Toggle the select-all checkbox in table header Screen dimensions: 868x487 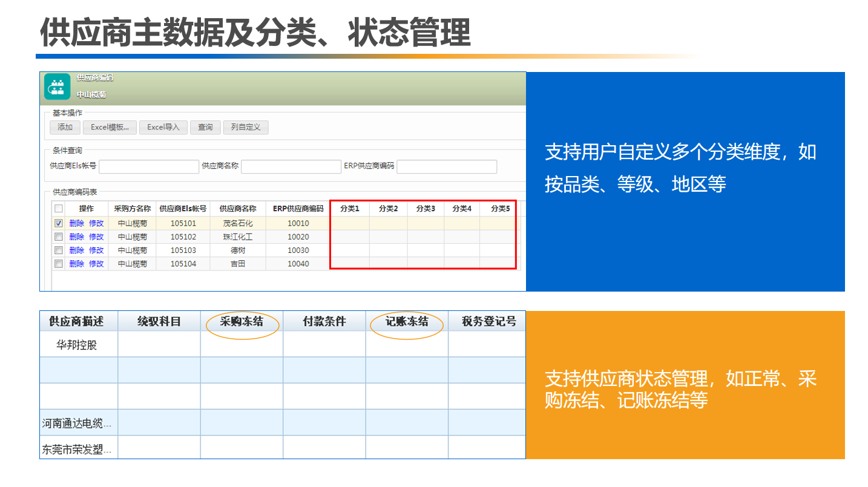pyautogui.click(x=59, y=209)
